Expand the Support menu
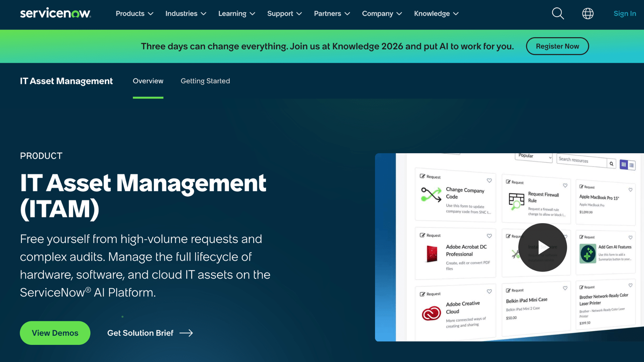This screenshot has width=644, height=362. tap(284, 13)
